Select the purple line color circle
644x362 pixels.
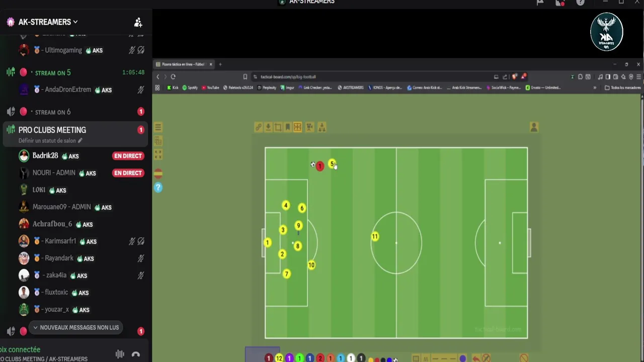(462, 358)
